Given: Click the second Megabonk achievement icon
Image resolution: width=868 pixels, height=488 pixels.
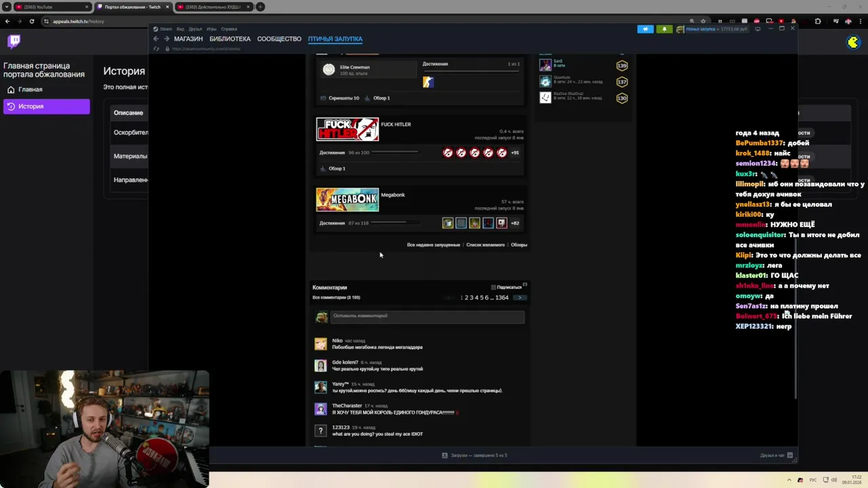Looking at the screenshot, I should (461, 223).
